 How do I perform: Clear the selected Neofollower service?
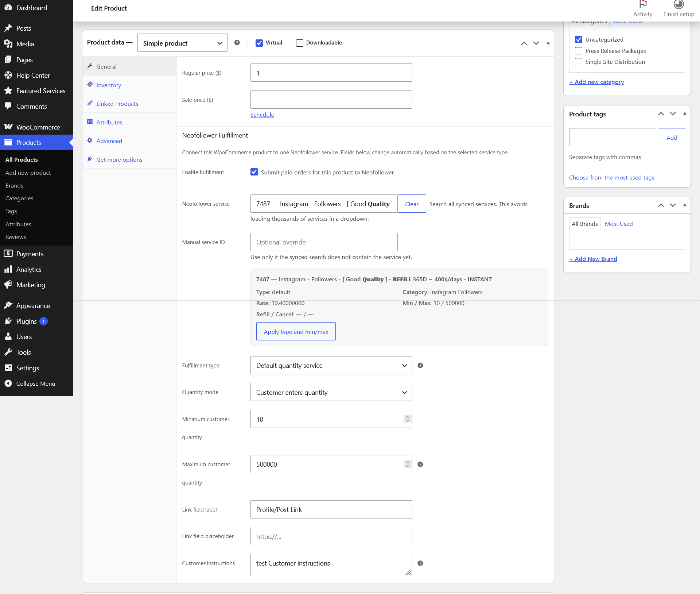412,204
